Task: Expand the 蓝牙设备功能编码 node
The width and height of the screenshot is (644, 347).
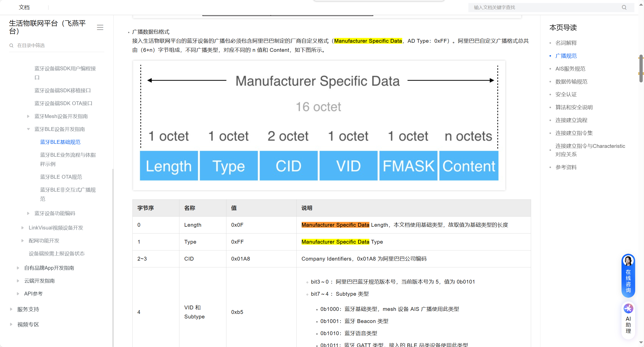Action: pyautogui.click(x=28, y=213)
